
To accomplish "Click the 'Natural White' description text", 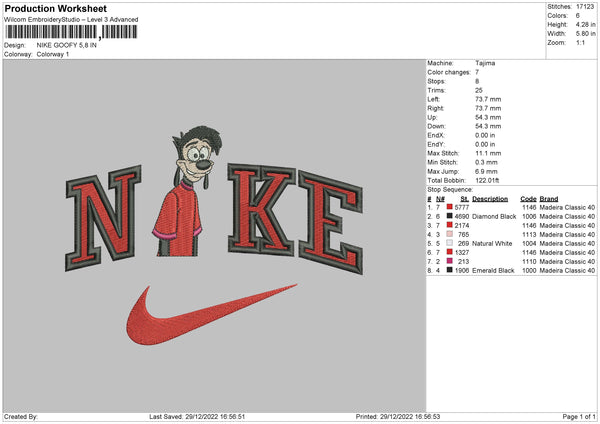I will [492, 243].
